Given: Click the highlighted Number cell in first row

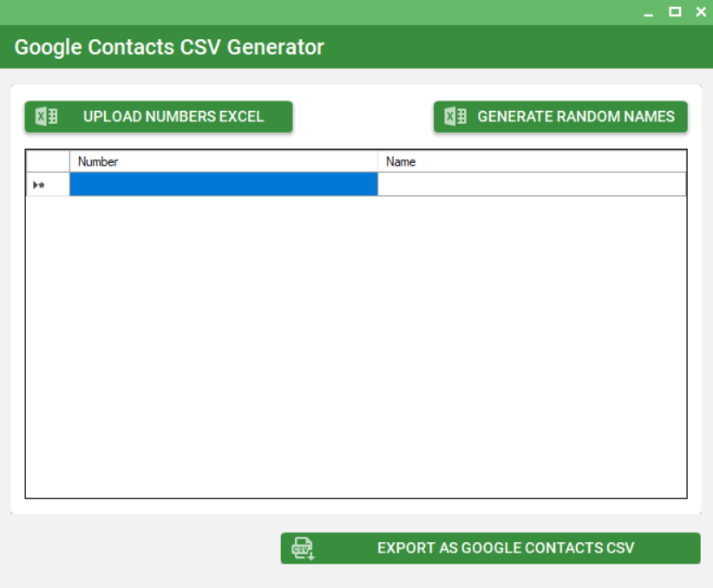Looking at the screenshot, I should tap(223, 185).
